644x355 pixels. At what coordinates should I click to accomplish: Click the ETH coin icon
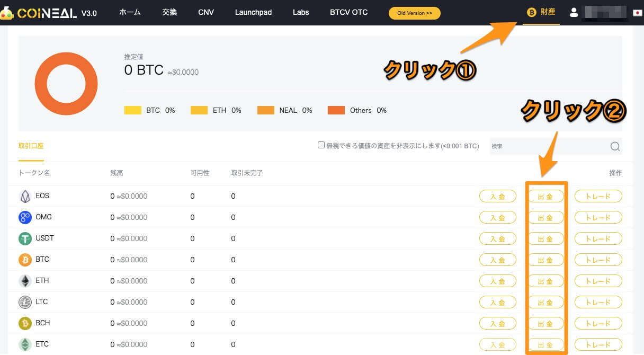pos(25,281)
